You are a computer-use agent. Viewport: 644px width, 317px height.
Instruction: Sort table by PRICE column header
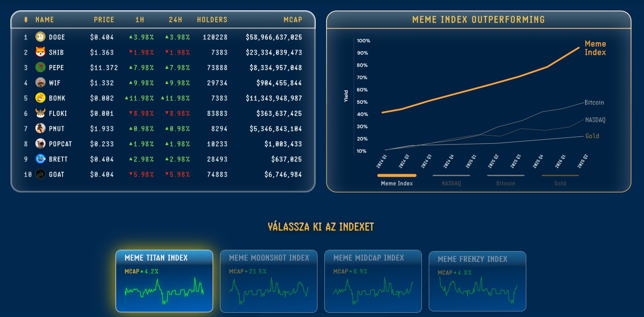coord(104,20)
